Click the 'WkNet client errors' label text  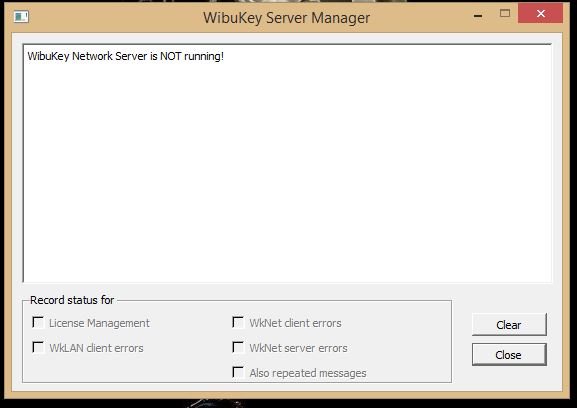pyautogui.click(x=295, y=323)
